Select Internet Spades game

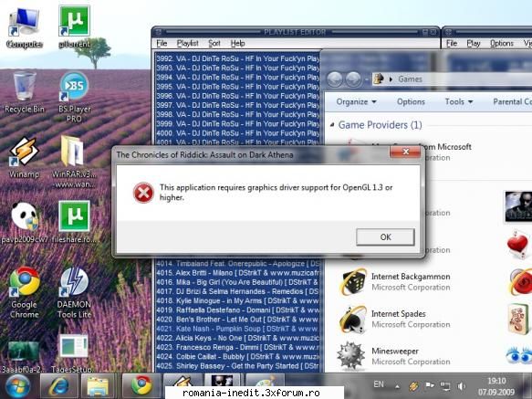395,319
